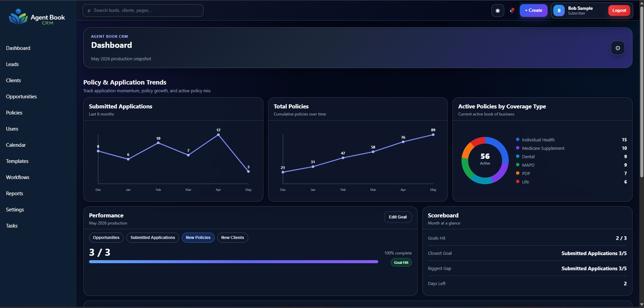The width and height of the screenshot is (644, 308).
Task: Open the notifications bell icon
Action: point(512,10)
